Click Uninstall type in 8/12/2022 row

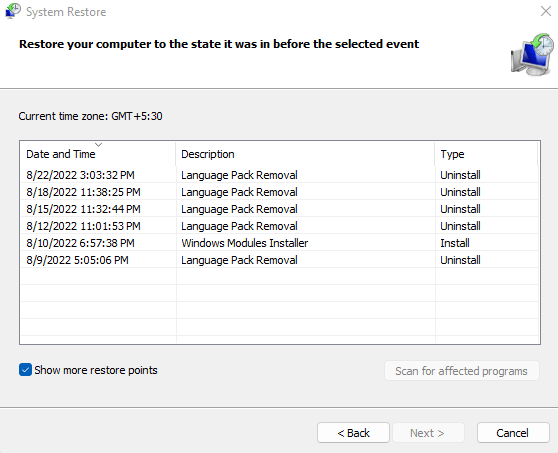pyautogui.click(x=460, y=226)
